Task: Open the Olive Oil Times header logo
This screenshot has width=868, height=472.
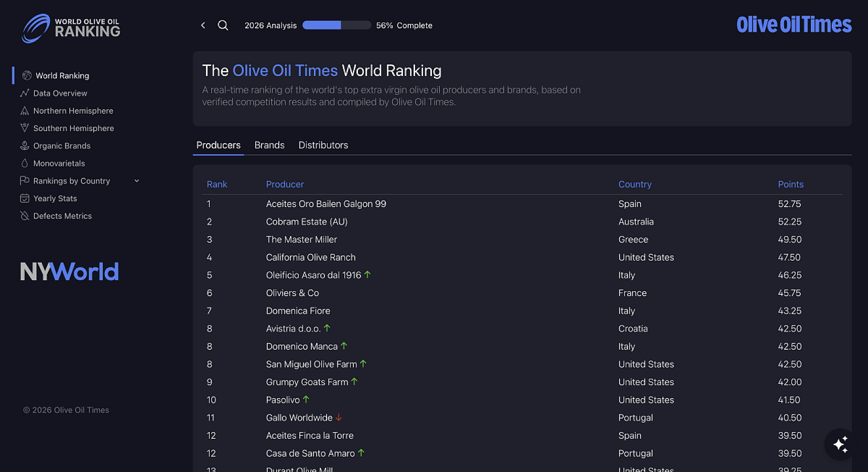Action: tap(794, 25)
